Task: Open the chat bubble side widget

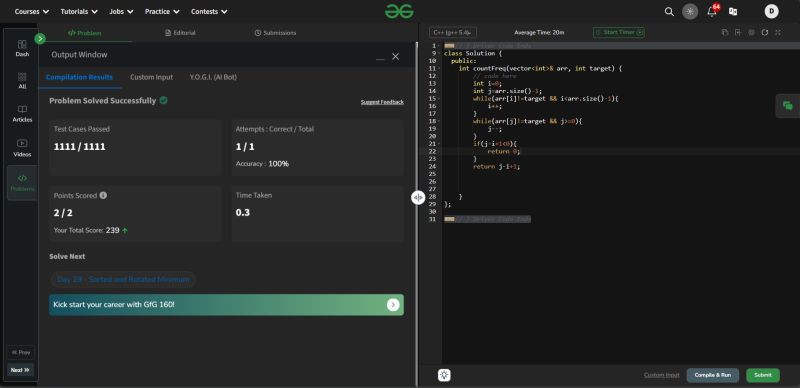Action: [788, 106]
